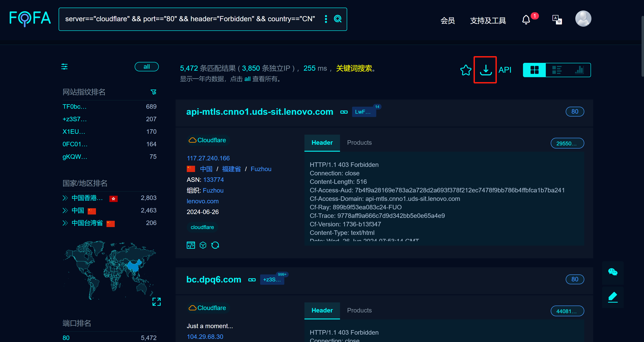Click the search magnifier icon
The width and height of the screenshot is (644, 342).
point(338,19)
